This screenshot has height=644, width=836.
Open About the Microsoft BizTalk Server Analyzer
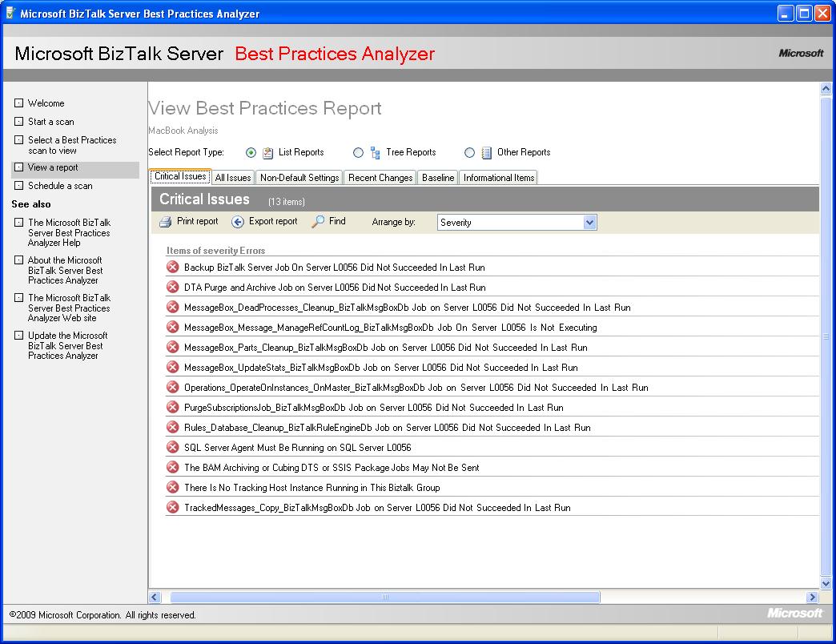click(65, 270)
